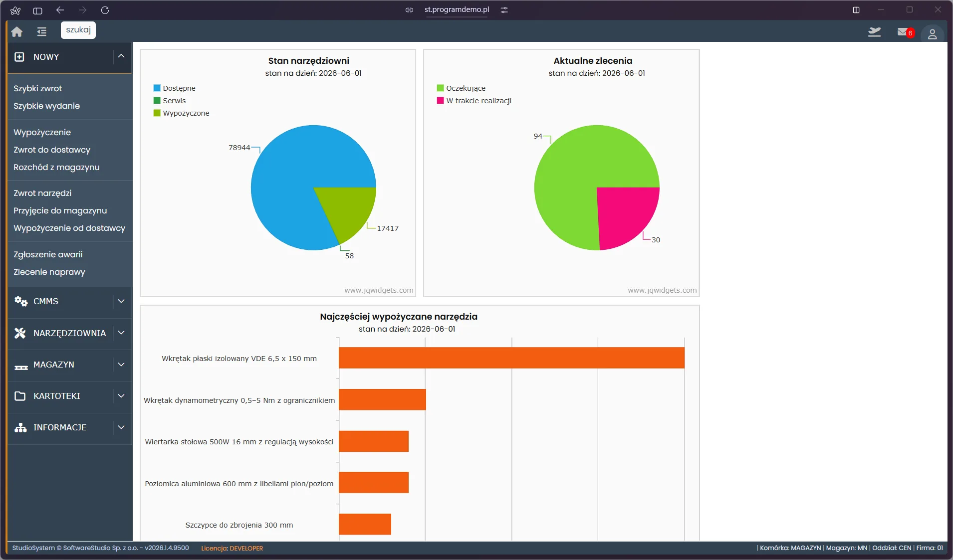The height and width of the screenshot is (560, 953).
Task: Click the INFORMACJE hierarchy icon
Action: (x=20, y=427)
